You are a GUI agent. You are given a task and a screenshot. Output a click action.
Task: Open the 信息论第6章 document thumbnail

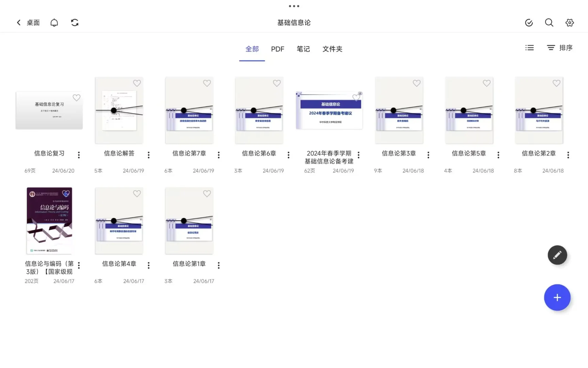(259, 110)
